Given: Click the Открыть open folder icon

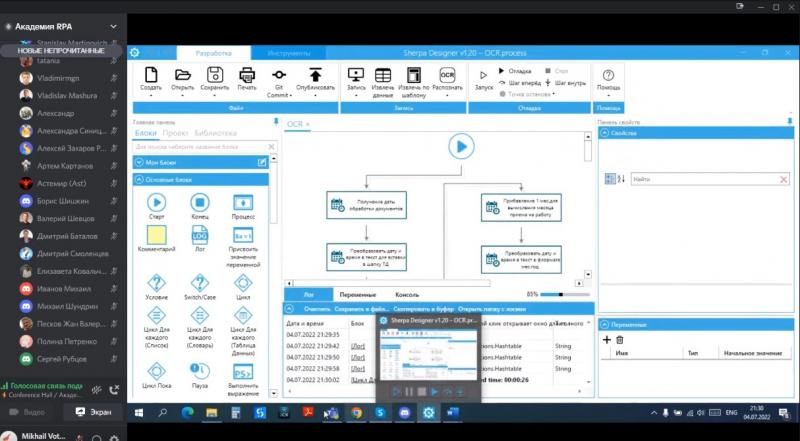Looking at the screenshot, I should tap(182, 75).
